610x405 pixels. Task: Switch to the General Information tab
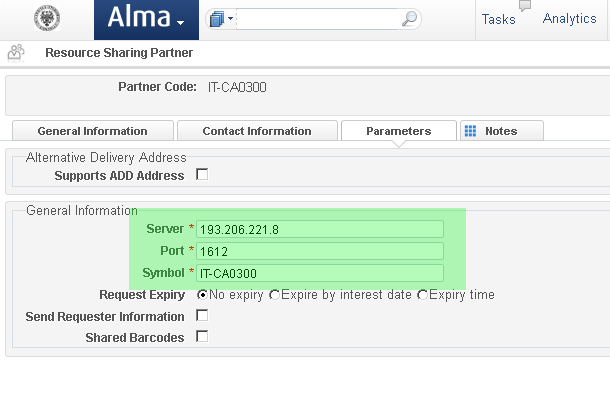93,131
